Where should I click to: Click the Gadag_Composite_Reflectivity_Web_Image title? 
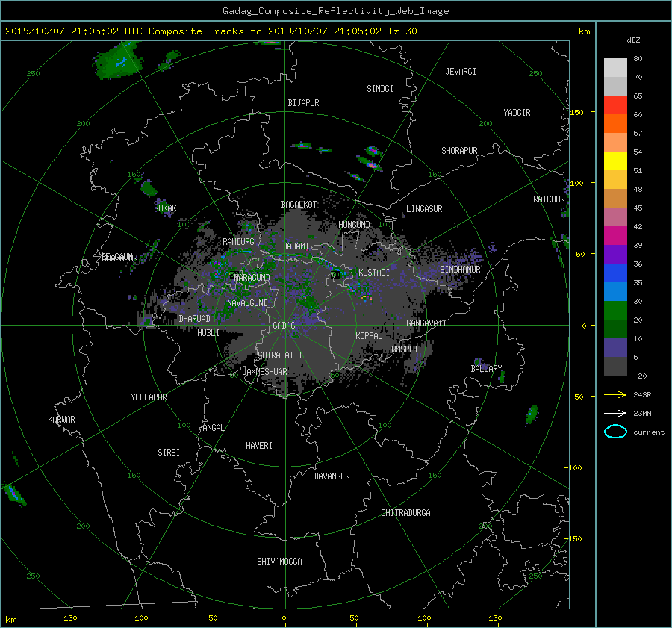click(x=335, y=11)
